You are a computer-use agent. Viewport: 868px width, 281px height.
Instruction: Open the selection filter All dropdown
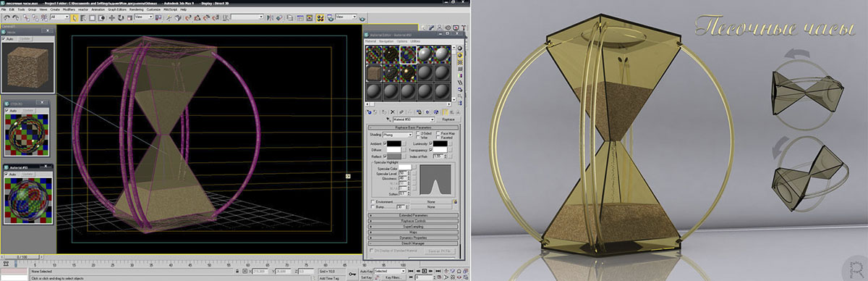[59, 17]
